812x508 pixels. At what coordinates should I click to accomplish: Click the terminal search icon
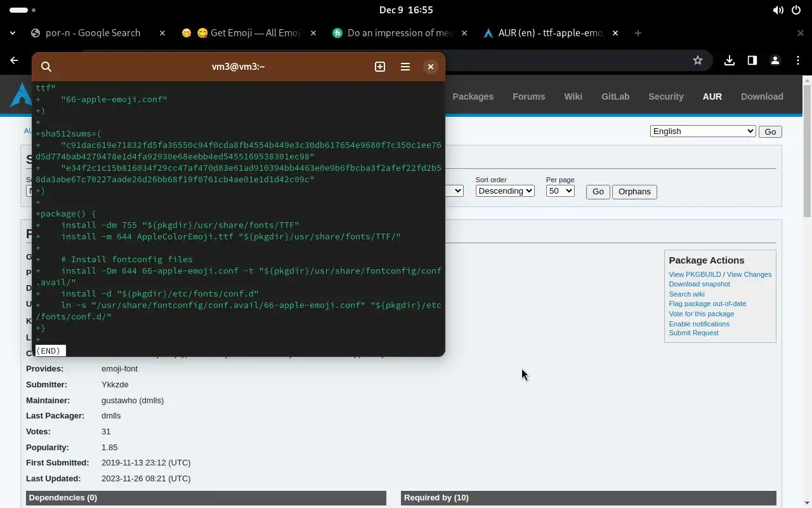tap(46, 67)
